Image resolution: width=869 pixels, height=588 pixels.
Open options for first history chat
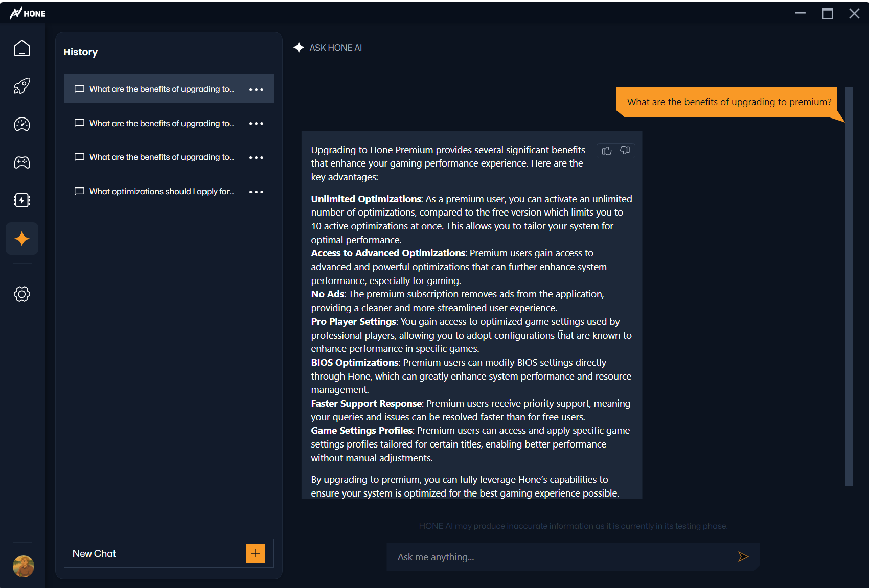256,89
